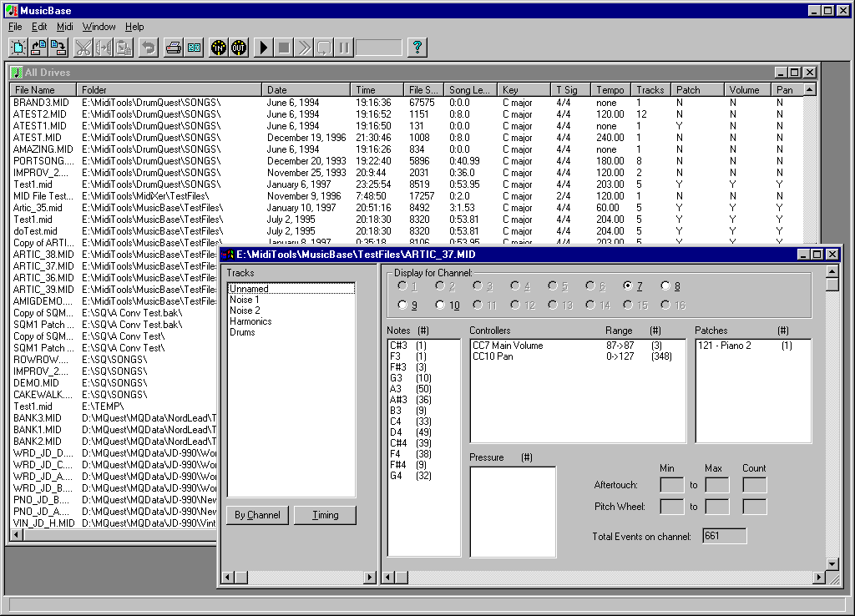This screenshot has width=855, height=616.
Task: Click the fast-forward transport icon
Action: pyautogui.click(x=305, y=48)
